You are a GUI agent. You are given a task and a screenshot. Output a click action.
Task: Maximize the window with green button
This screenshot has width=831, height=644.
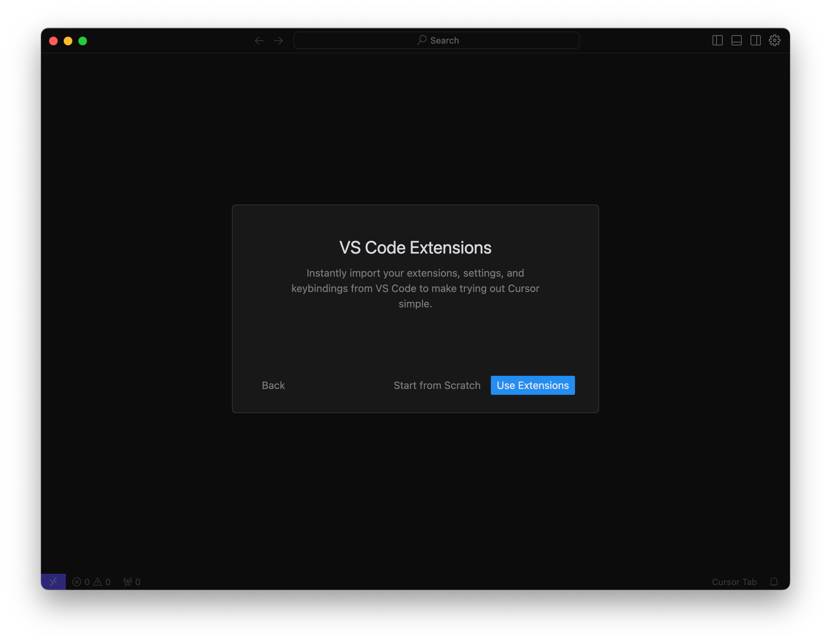tap(83, 41)
